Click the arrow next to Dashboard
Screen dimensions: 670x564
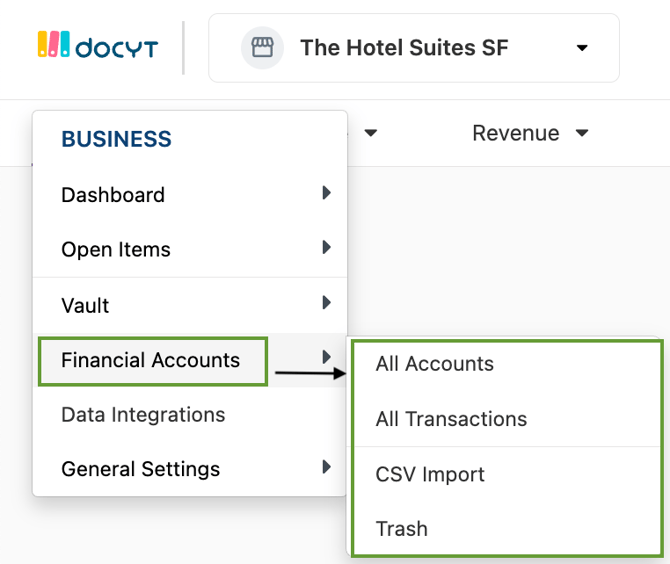(326, 193)
